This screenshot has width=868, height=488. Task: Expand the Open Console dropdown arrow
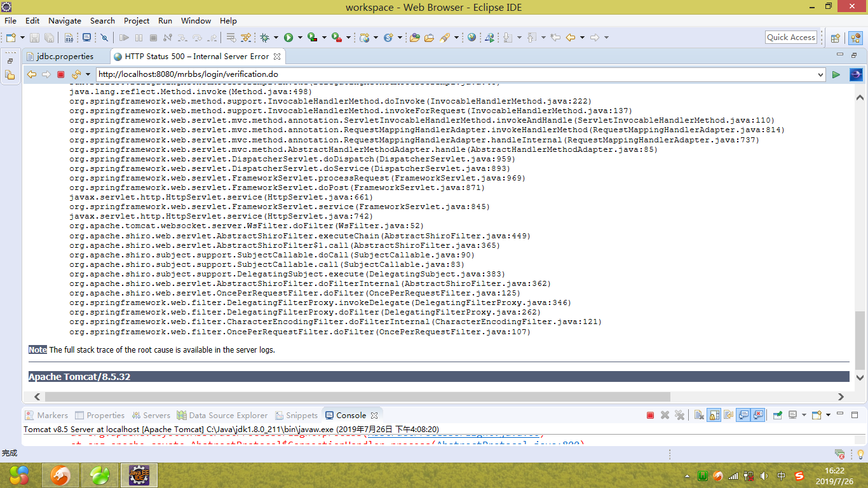click(x=829, y=415)
